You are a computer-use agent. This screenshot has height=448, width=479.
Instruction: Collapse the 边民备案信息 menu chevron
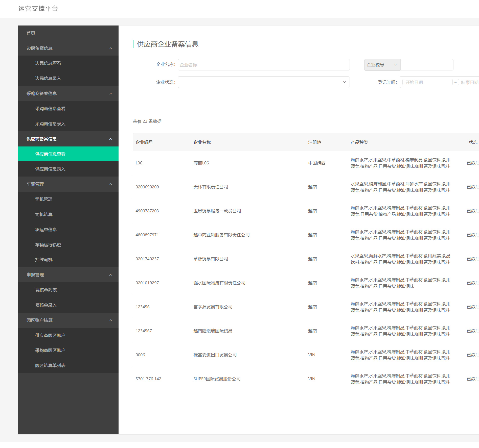(110, 48)
